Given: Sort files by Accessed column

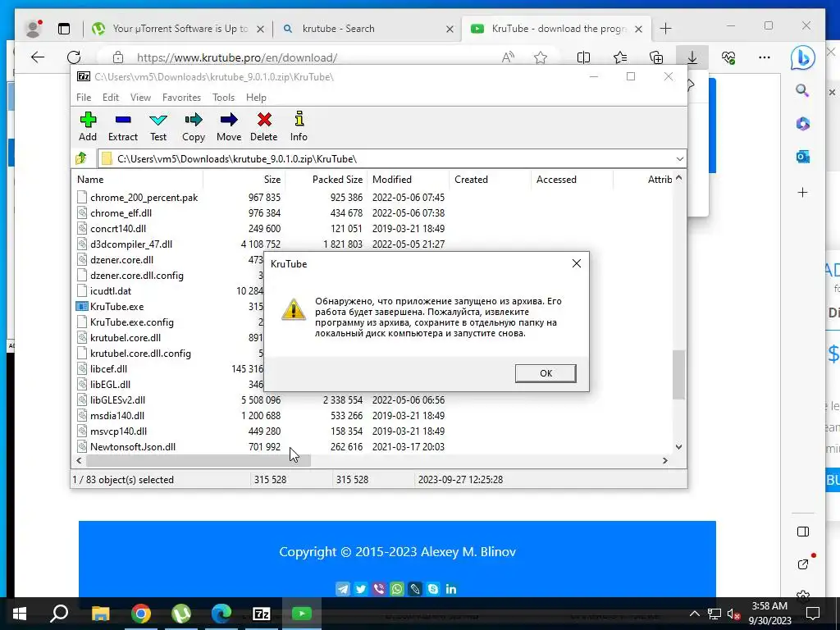Looking at the screenshot, I should pos(572,180).
